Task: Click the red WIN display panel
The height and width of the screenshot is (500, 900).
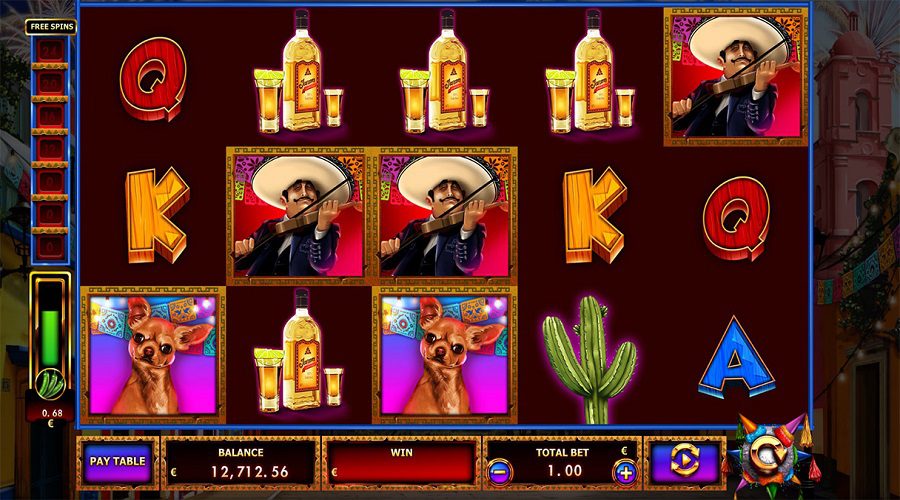Action: (401, 463)
